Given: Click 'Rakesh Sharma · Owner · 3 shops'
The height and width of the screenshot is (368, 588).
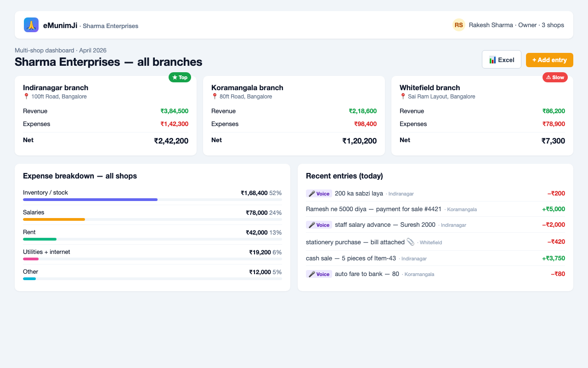Looking at the screenshot, I should tap(516, 25).
